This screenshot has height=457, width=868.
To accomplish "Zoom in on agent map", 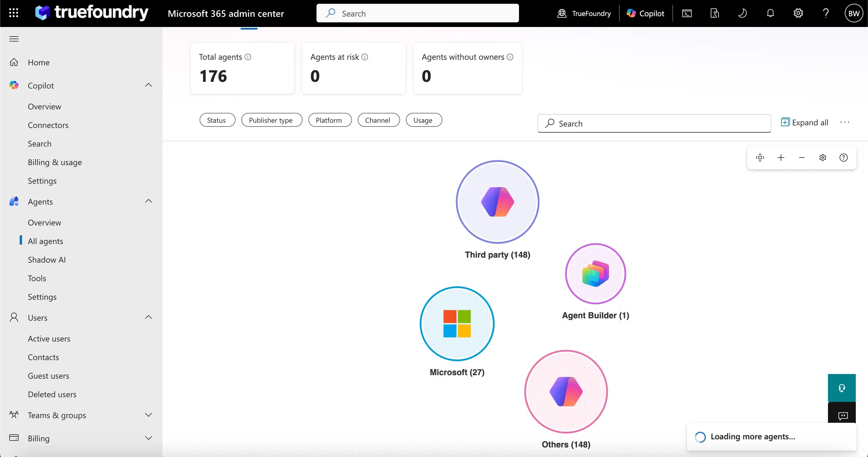I will click(x=781, y=157).
